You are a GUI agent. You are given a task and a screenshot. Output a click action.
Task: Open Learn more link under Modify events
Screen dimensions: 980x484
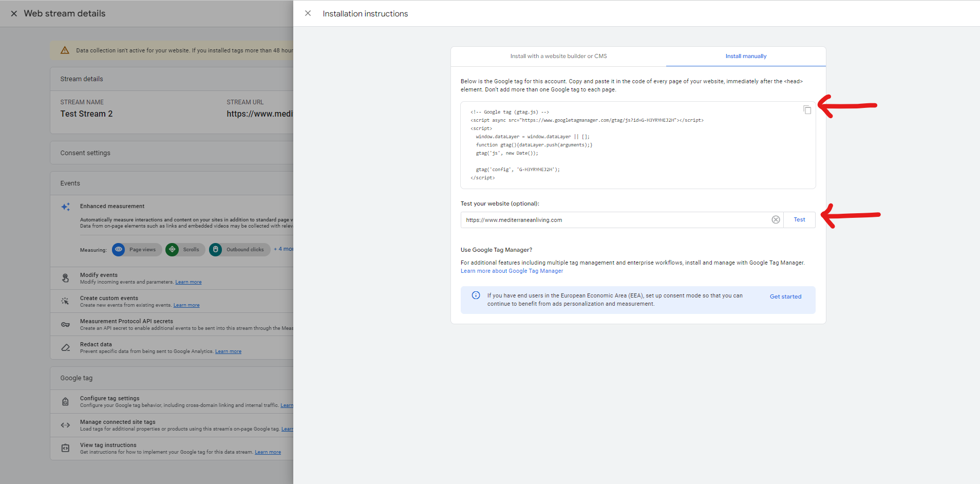[189, 282]
